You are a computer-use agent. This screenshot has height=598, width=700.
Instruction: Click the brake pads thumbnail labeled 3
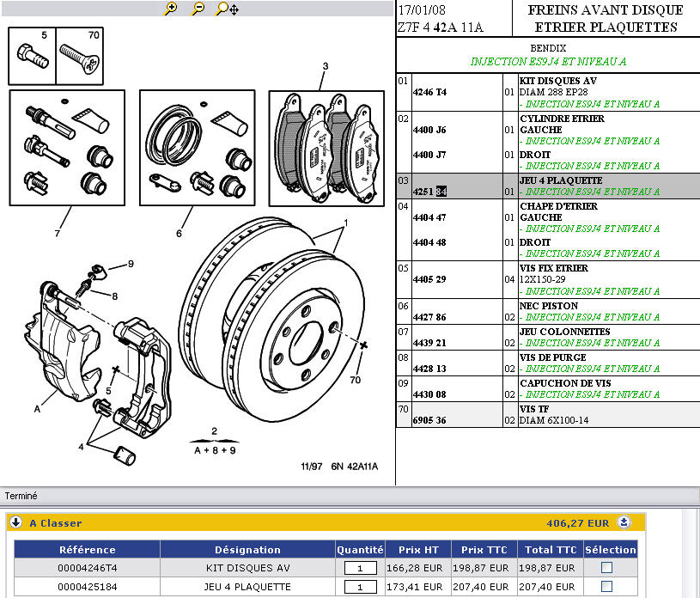pos(324,148)
